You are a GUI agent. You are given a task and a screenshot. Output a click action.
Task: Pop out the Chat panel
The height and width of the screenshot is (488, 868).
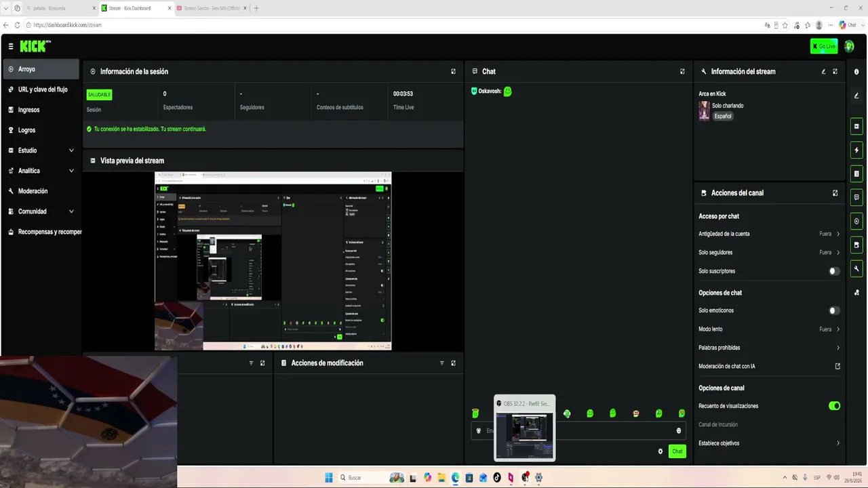pos(682,71)
